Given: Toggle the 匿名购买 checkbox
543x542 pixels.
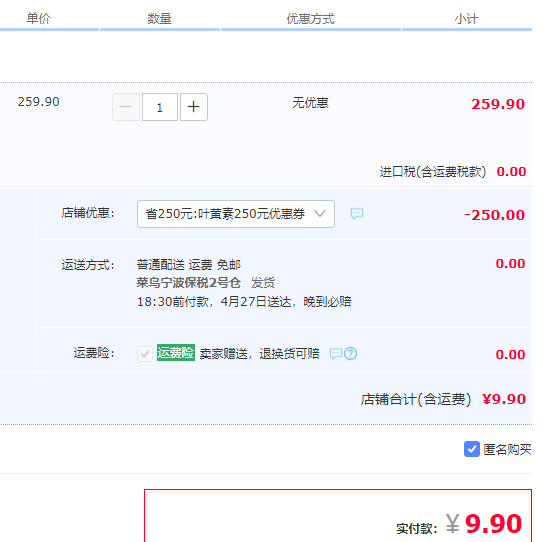Looking at the screenshot, I should coord(472,449).
